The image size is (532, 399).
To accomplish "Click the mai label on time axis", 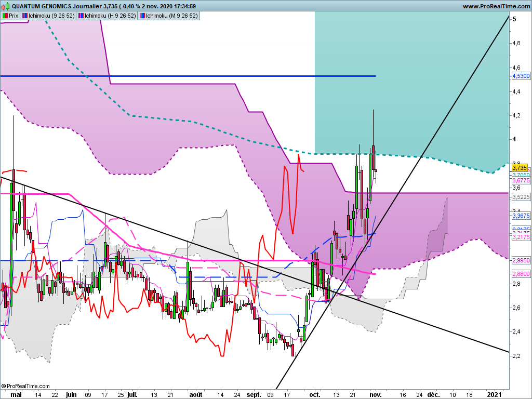I will pos(16,395).
